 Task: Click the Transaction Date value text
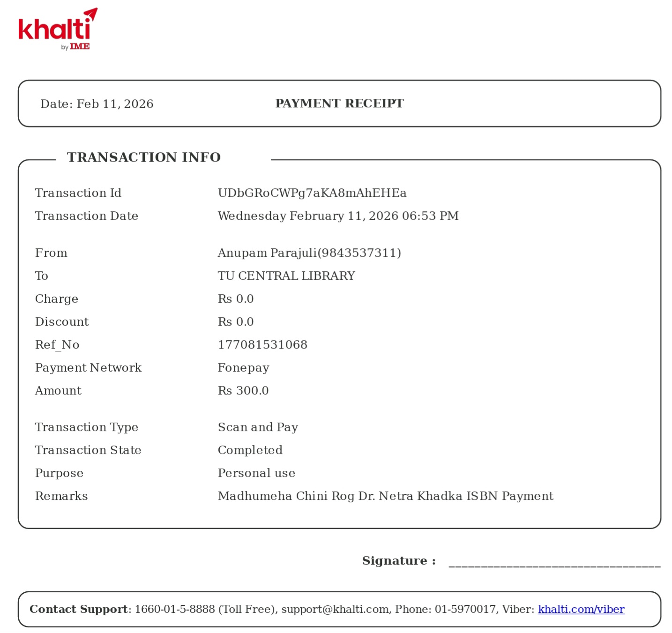coord(338,216)
